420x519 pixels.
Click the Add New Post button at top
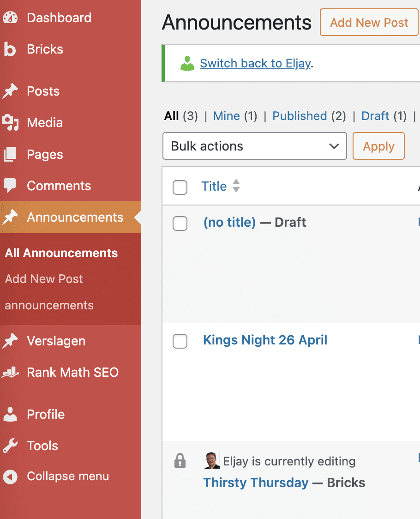369,23
